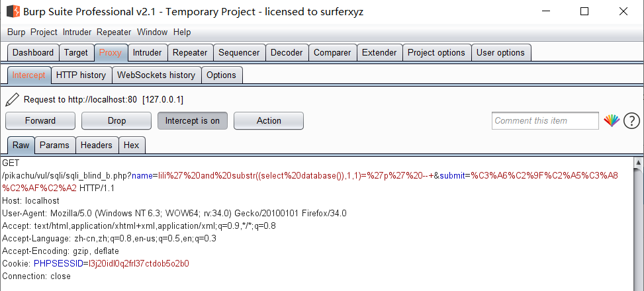Open the User options tab
This screenshot has width=644, height=291.
pyautogui.click(x=500, y=52)
